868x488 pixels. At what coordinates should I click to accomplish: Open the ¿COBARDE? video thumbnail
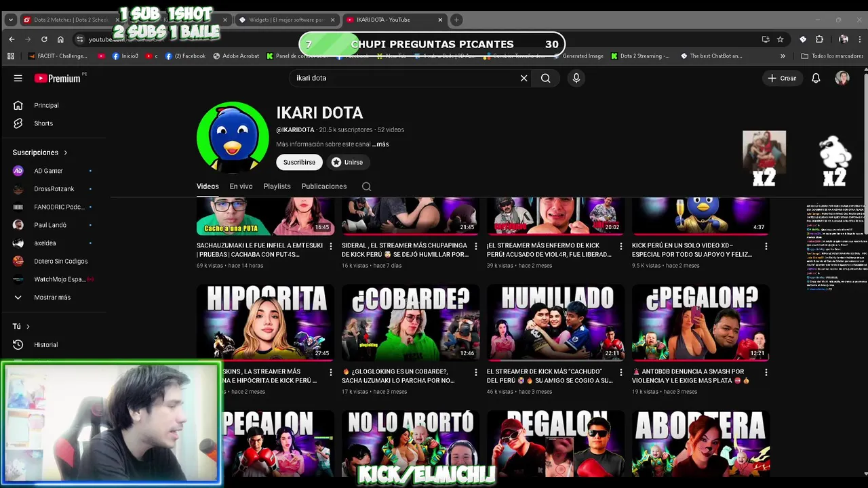tap(410, 323)
